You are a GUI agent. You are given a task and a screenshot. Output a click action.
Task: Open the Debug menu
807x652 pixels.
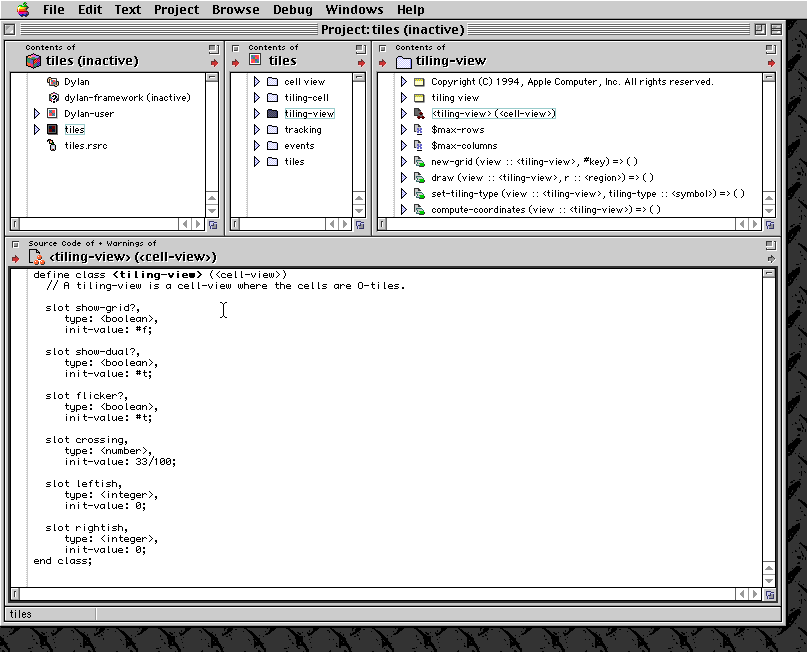292,9
